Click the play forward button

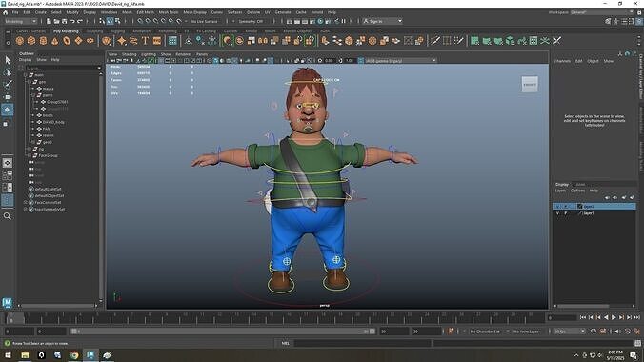(x=614, y=317)
